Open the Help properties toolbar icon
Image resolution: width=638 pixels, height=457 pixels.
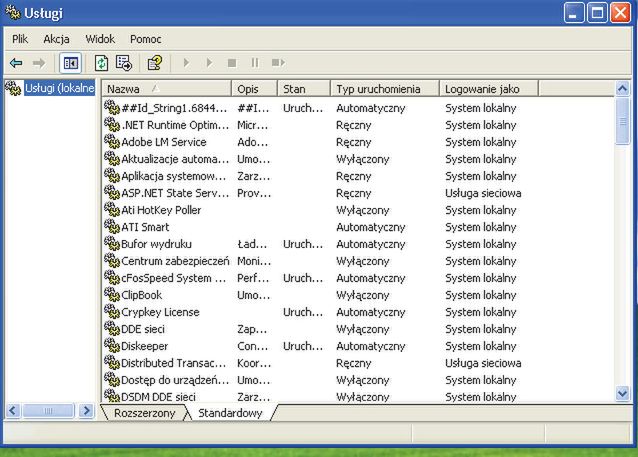click(x=154, y=63)
